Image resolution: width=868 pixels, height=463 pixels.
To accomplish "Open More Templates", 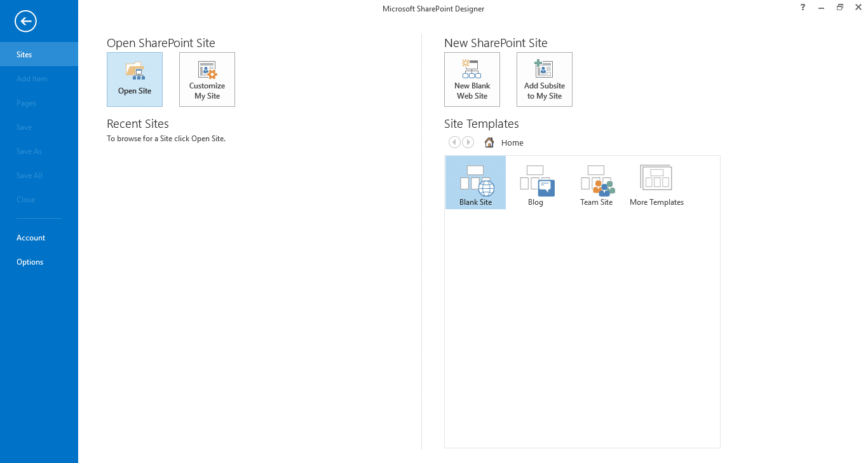I will tap(656, 183).
